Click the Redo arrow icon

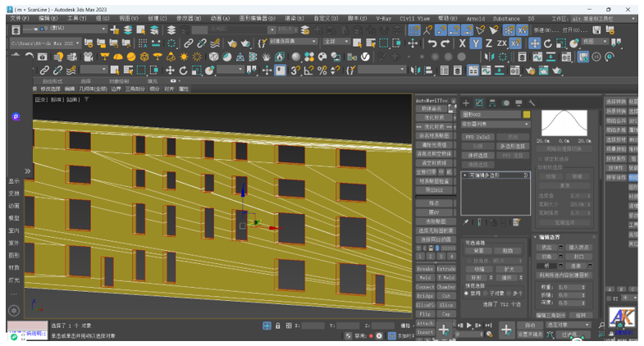[445, 43]
